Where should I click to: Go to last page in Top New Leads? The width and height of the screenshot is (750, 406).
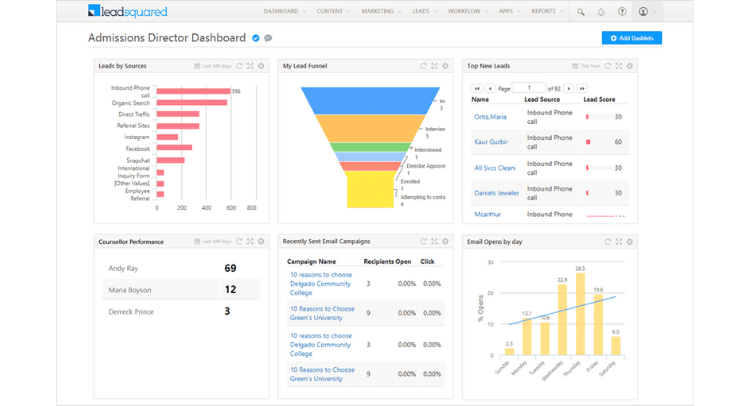[582, 88]
